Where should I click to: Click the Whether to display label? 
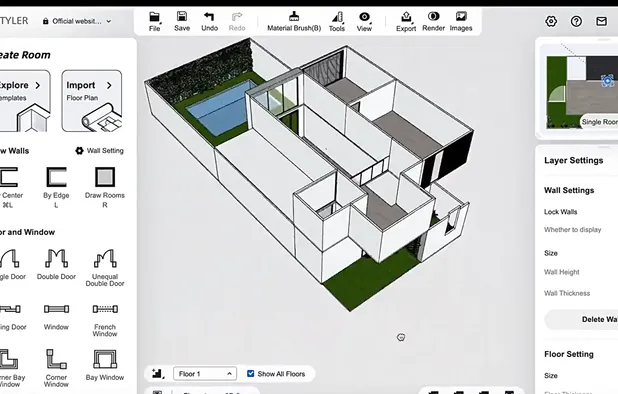[572, 230]
